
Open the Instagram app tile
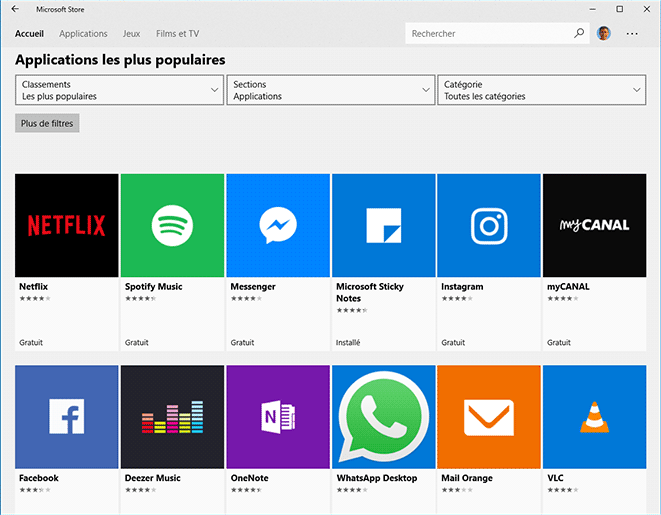[x=488, y=225]
